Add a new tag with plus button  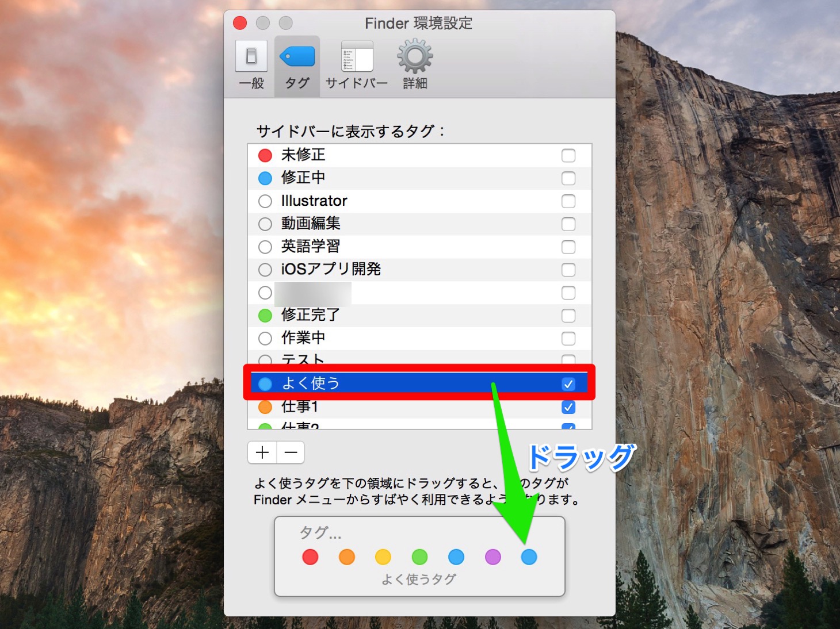262,452
